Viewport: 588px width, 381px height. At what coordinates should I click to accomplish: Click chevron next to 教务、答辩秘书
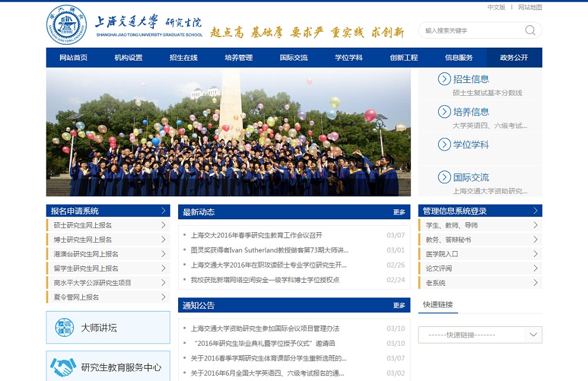[x=535, y=239]
